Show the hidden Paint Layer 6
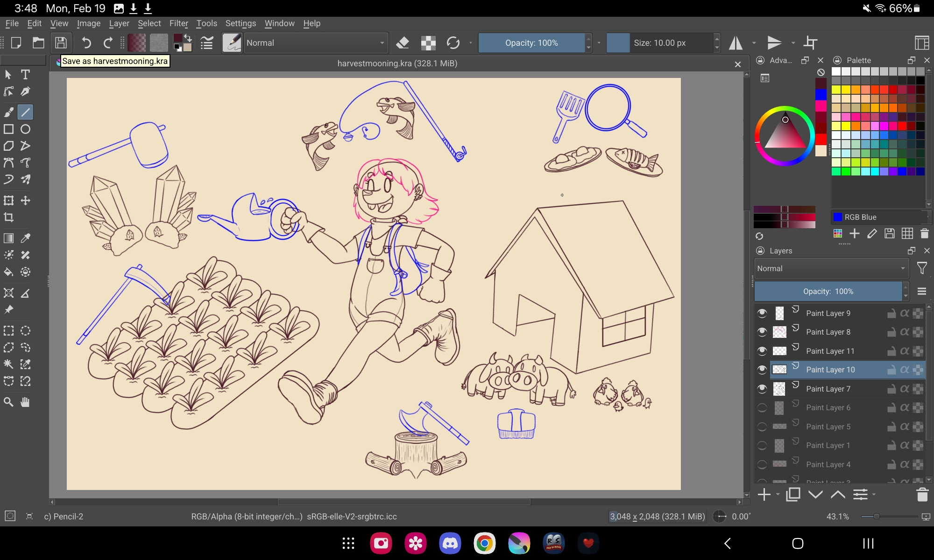This screenshot has height=560, width=934. 762,408
